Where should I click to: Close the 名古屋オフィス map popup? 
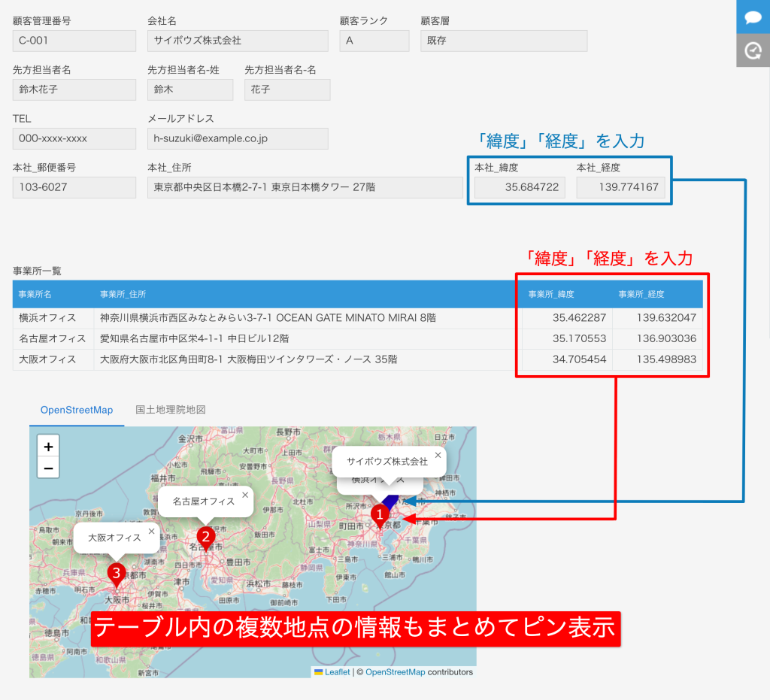click(x=245, y=495)
